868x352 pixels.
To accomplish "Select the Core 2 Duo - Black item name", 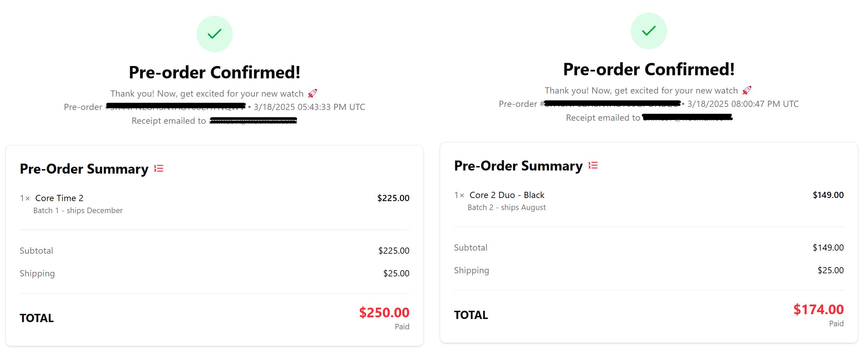I will tap(507, 195).
